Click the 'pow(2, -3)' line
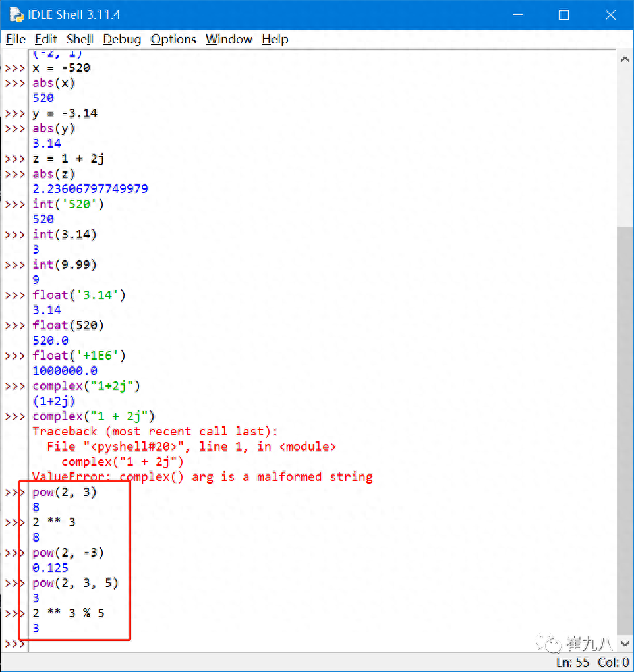Screen dimensions: 634x672 pos(68,553)
